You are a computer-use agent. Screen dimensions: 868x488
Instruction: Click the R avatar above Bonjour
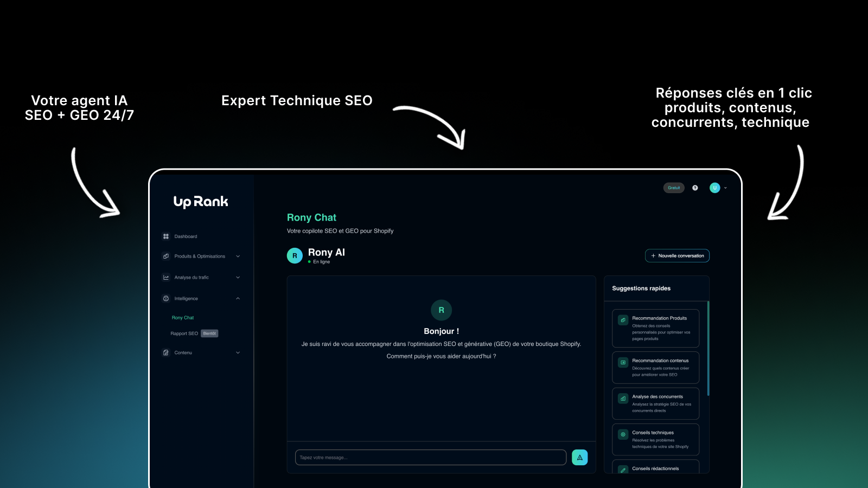[x=441, y=310]
